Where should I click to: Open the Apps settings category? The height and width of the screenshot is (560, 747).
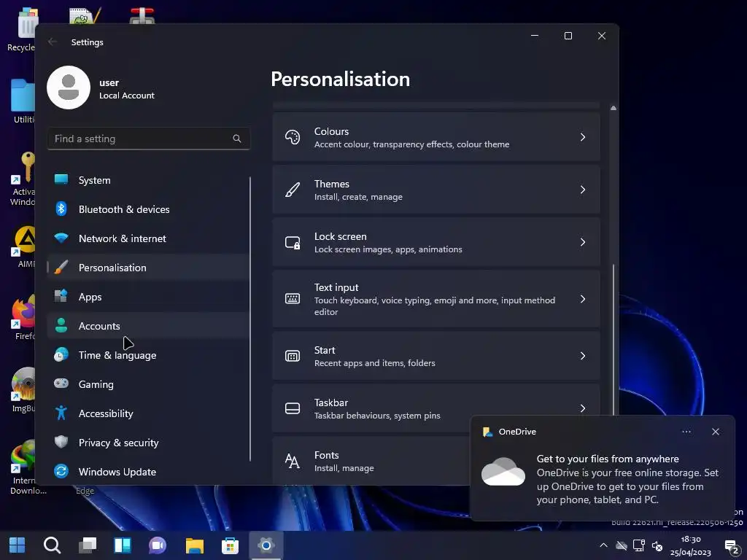pyautogui.click(x=147, y=297)
